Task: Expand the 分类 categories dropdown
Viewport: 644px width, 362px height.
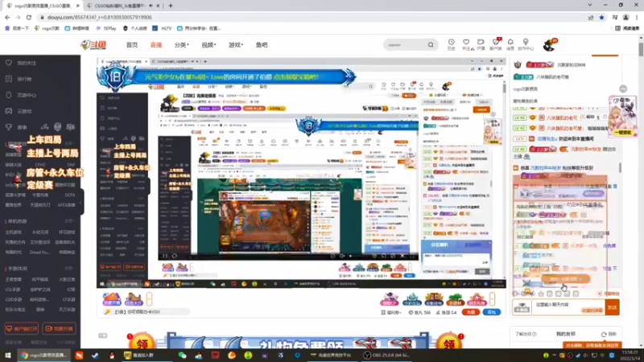Action: point(182,45)
